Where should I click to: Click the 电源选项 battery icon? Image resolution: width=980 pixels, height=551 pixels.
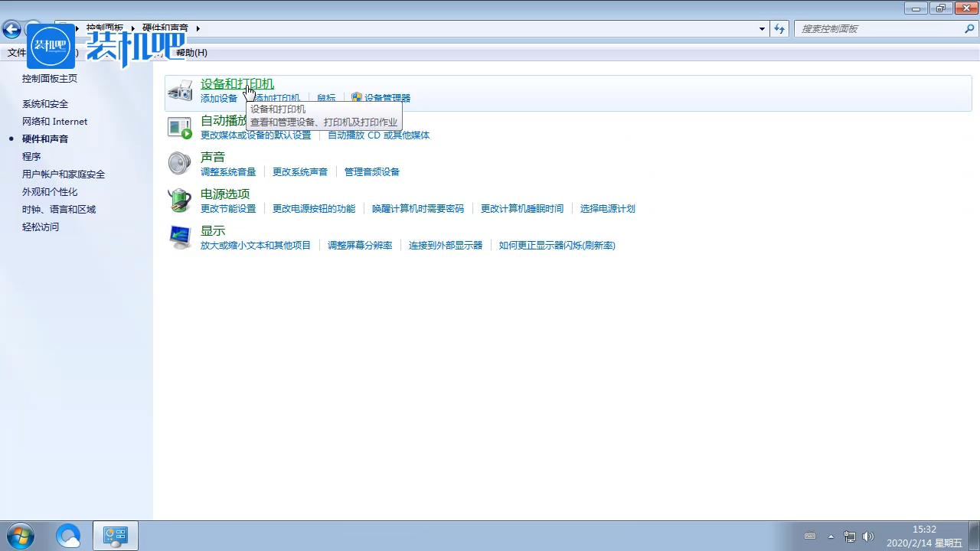coord(180,200)
